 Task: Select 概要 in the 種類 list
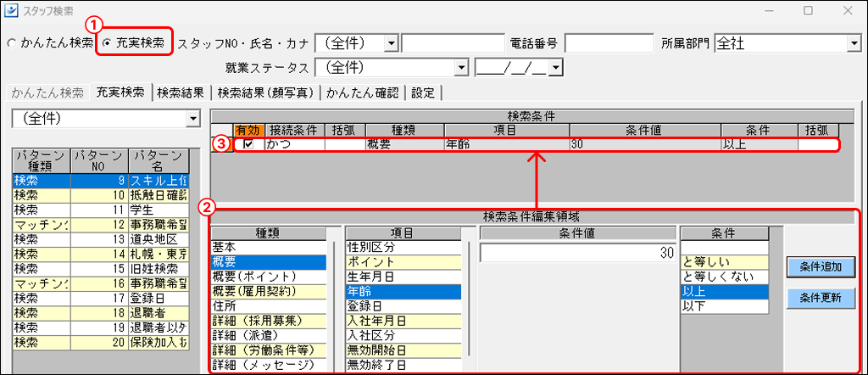click(x=269, y=261)
